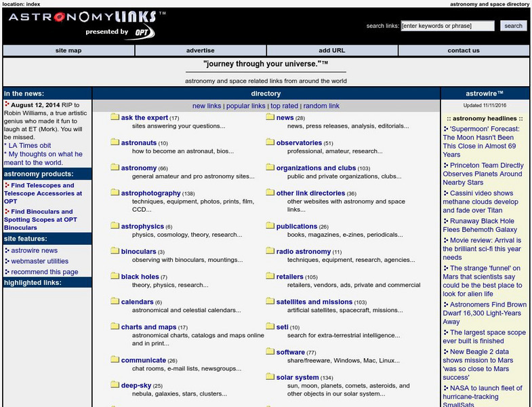The width and height of the screenshot is (532, 407).
Task: Open the astrophotography category link
Action: click(x=150, y=193)
